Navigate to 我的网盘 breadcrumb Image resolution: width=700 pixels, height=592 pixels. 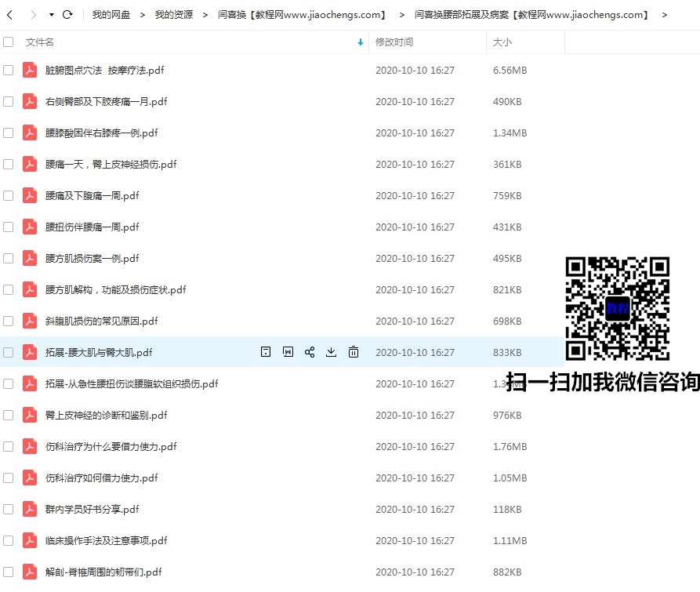111,15
